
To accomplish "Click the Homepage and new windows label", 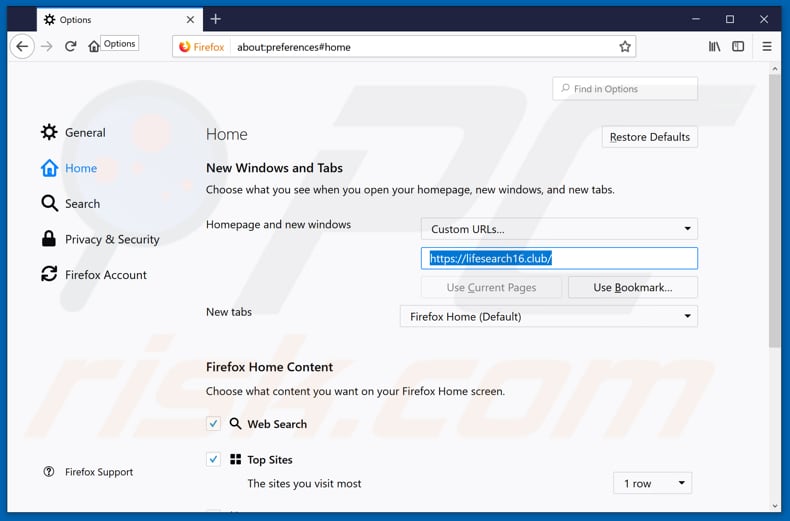I will (x=278, y=225).
